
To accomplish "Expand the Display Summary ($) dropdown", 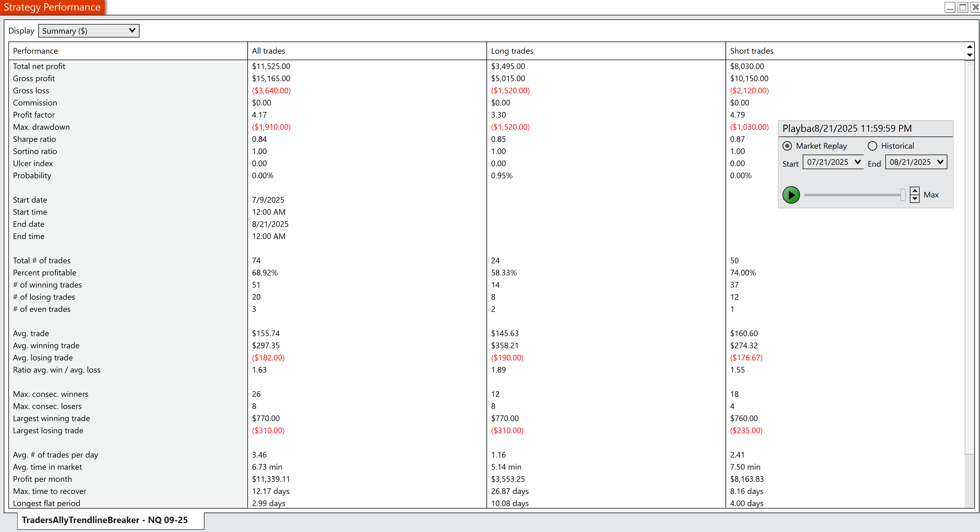I will click(89, 31).
